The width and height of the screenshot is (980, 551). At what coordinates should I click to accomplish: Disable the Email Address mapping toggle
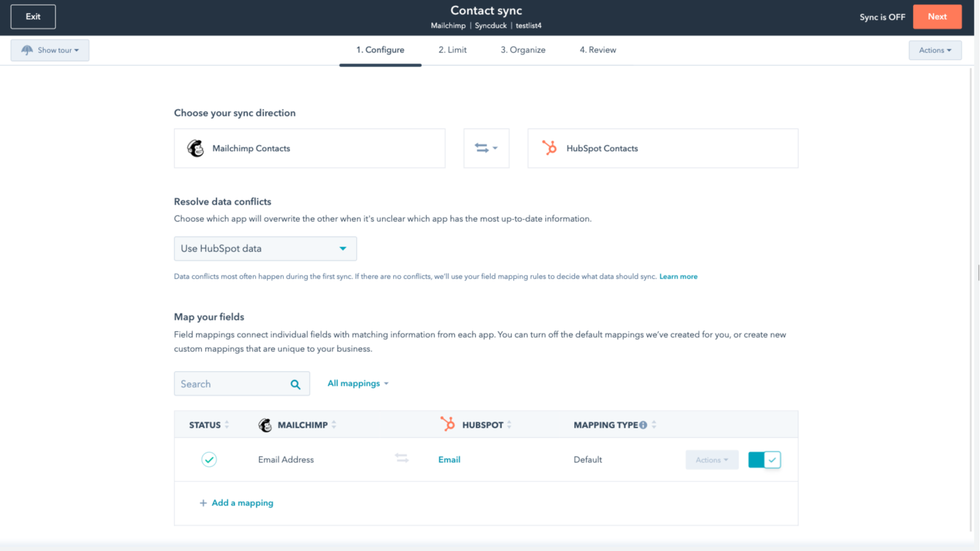[764, 460]
